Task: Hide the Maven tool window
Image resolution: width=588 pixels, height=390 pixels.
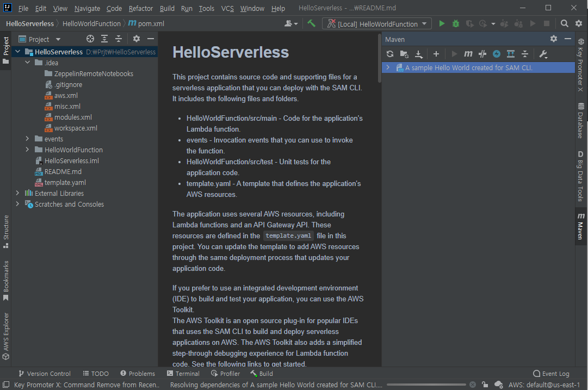Action: pyautogui.click(x=568, y=39)
